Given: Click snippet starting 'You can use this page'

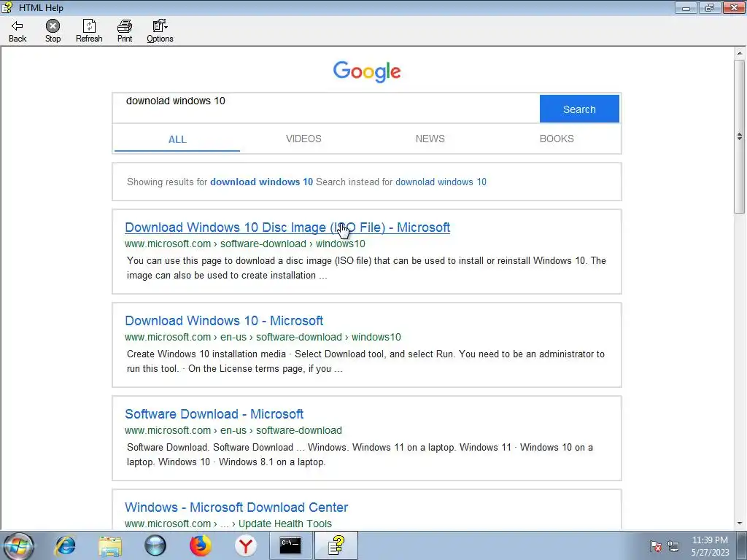Looking at the screenshot, I should [366, 268].
